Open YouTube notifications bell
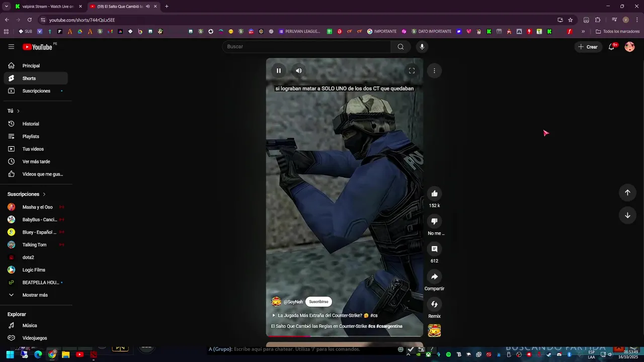 pyautogui.click(x=612, y=47)
